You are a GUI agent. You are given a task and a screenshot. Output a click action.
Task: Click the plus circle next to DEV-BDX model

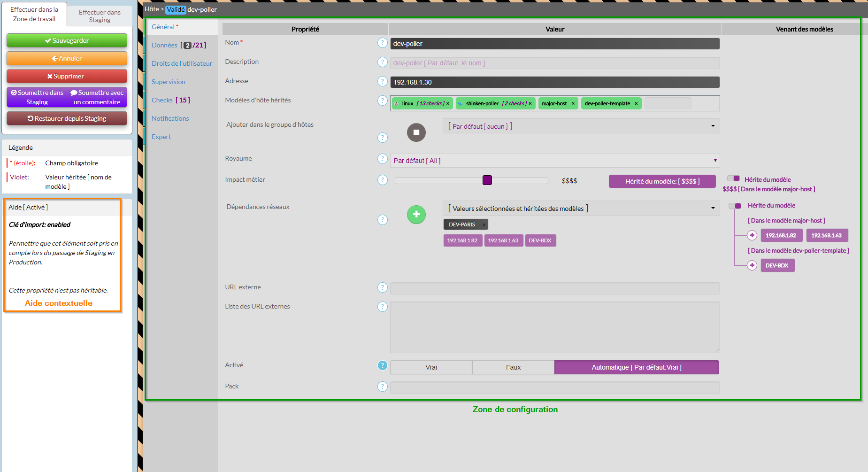(752, 265)
